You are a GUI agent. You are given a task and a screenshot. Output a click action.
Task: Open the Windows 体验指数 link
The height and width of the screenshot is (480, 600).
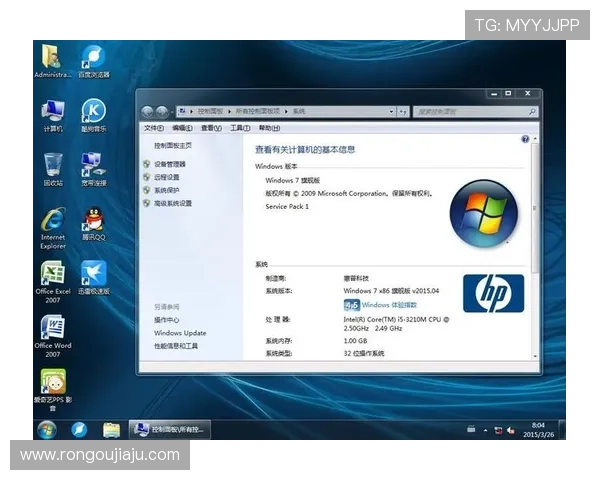[x=389, y=304]
